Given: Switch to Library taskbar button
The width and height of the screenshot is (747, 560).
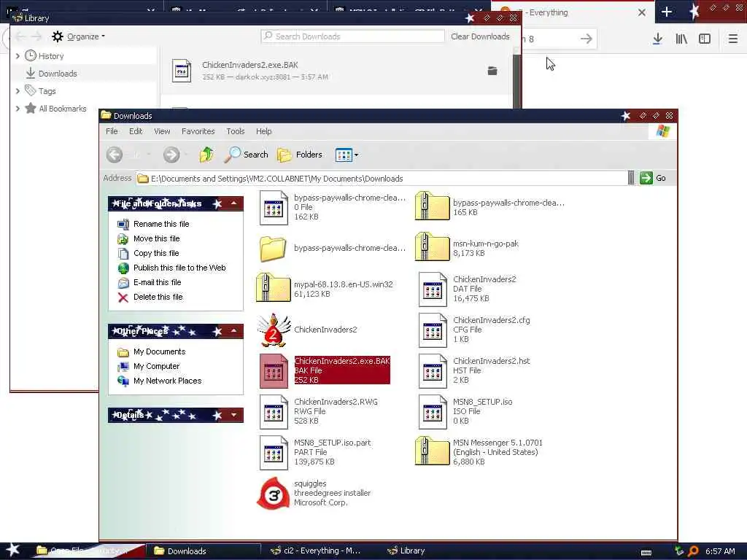Looking at the screenshot, I should tap(406, 551).
